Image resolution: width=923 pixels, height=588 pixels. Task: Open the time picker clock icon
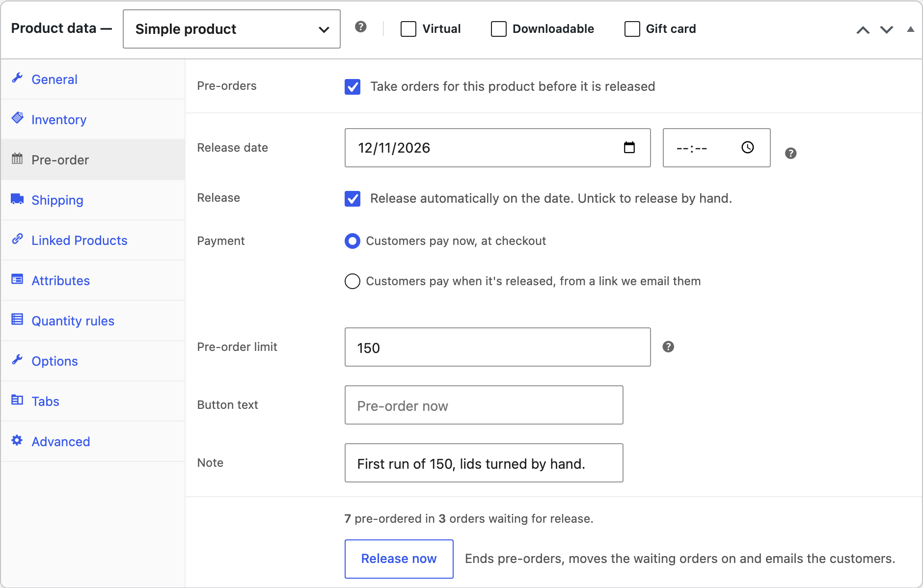click(748, 147)
